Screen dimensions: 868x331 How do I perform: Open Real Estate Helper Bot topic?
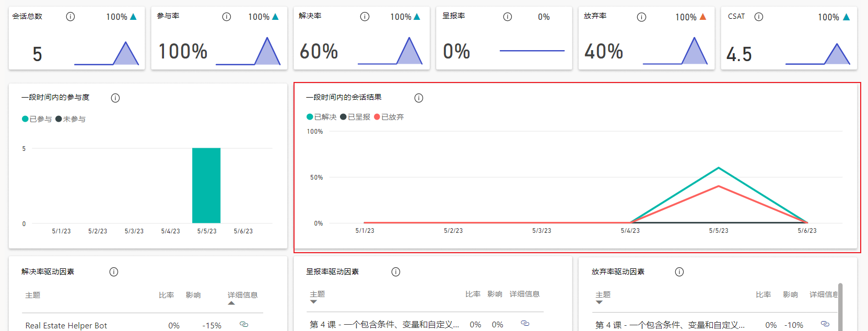[66, 325]
